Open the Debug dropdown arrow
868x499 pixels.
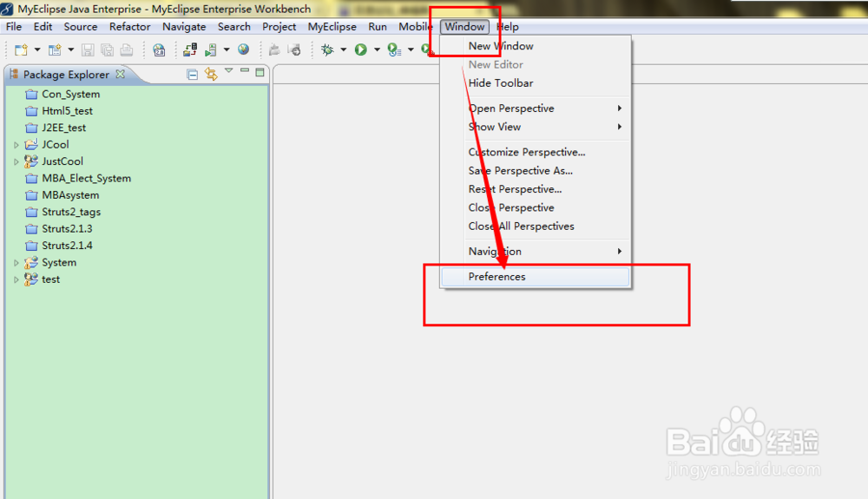343,49
